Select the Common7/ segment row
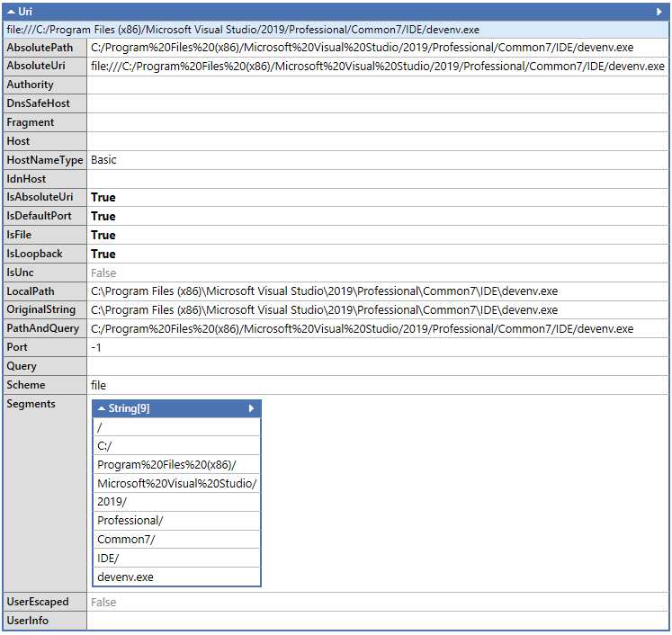This screenshot has height=635, width=672. pyautogui.click(x=176, y=540)
